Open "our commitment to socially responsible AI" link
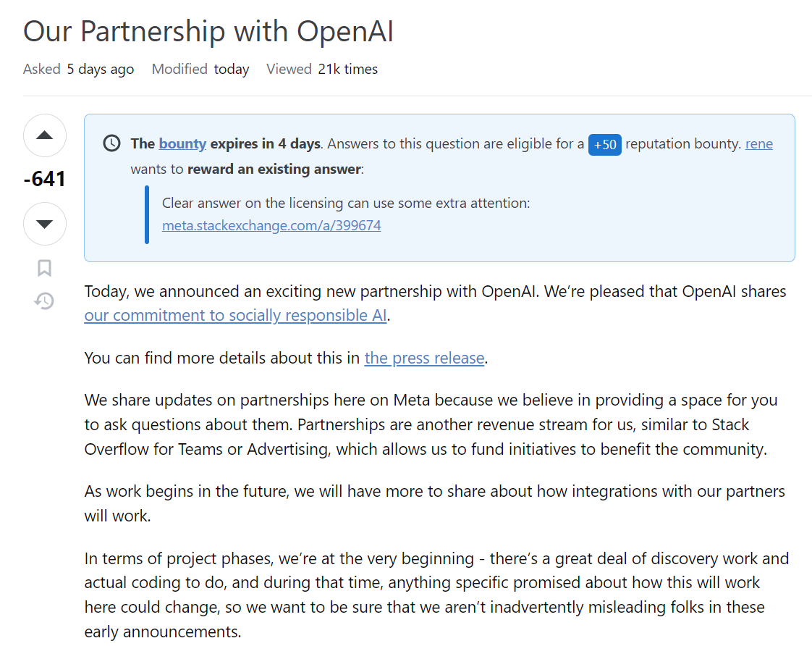Viewport: 812px width, 646px height. [236, 315]
